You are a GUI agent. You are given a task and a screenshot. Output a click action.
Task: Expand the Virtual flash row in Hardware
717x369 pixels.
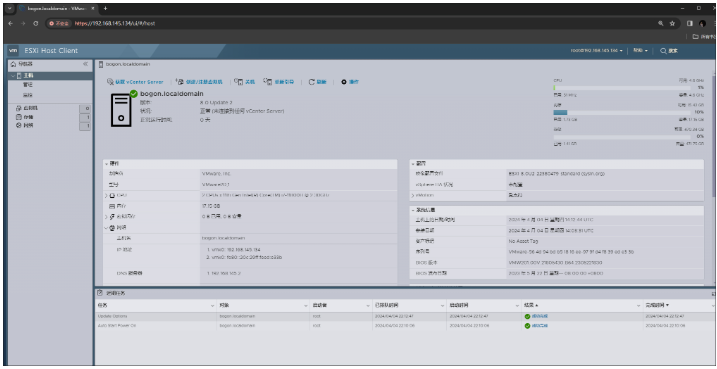click(x=107, y=216)
